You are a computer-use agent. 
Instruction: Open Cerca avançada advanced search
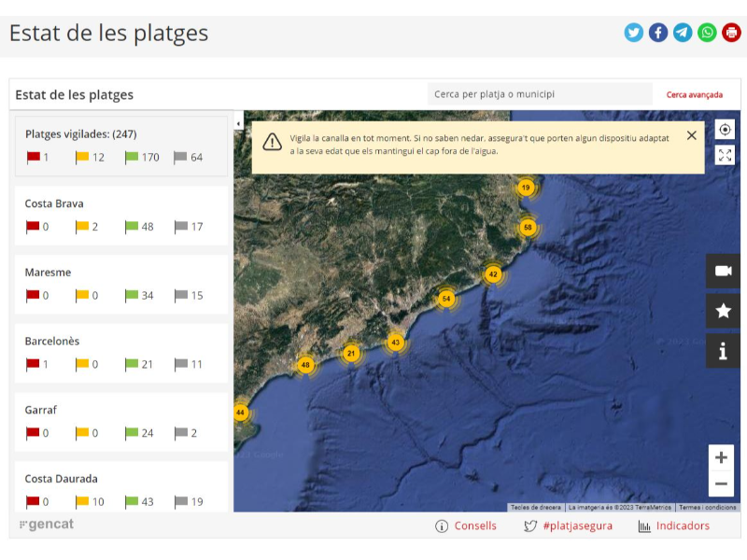coord(694,94)
